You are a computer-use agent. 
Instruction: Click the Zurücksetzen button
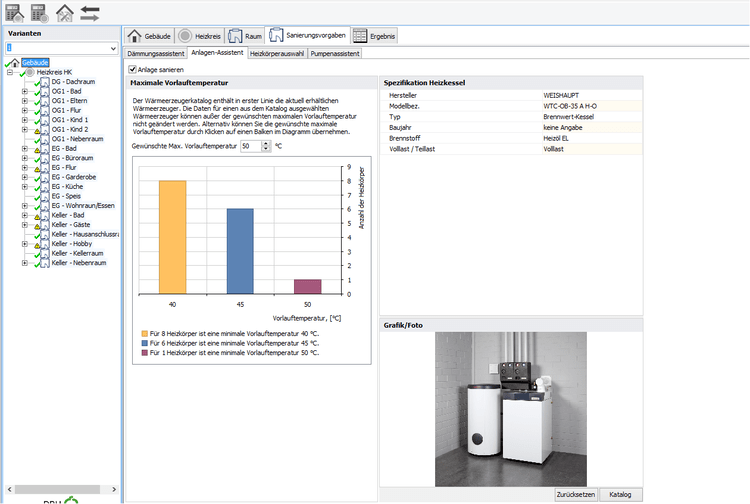[575, 494]
